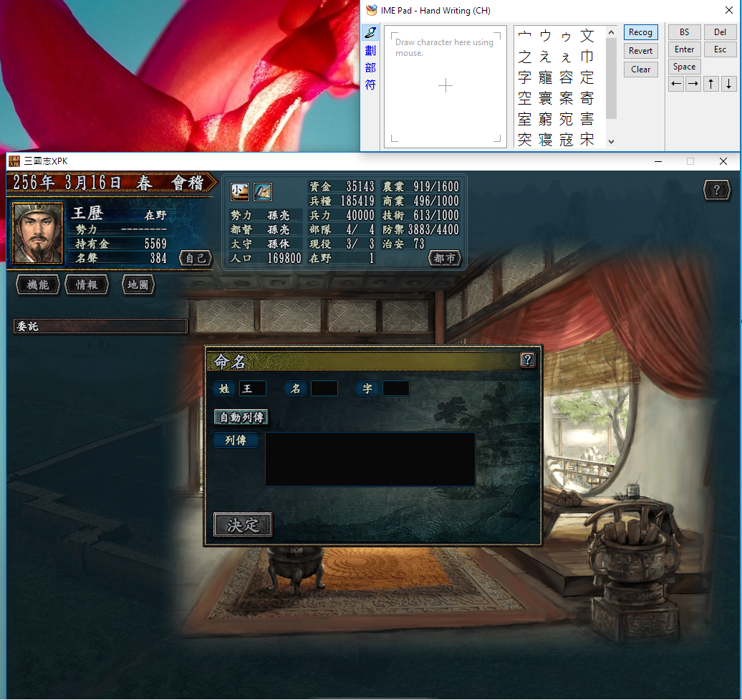The width and height of the screenshot is (742, 700).
Task: Click down arrow key in IME Pad
Action: [729, 85]
